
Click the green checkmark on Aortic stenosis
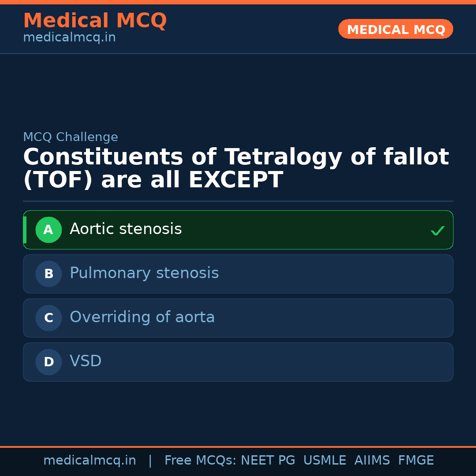tap(437, 231)
